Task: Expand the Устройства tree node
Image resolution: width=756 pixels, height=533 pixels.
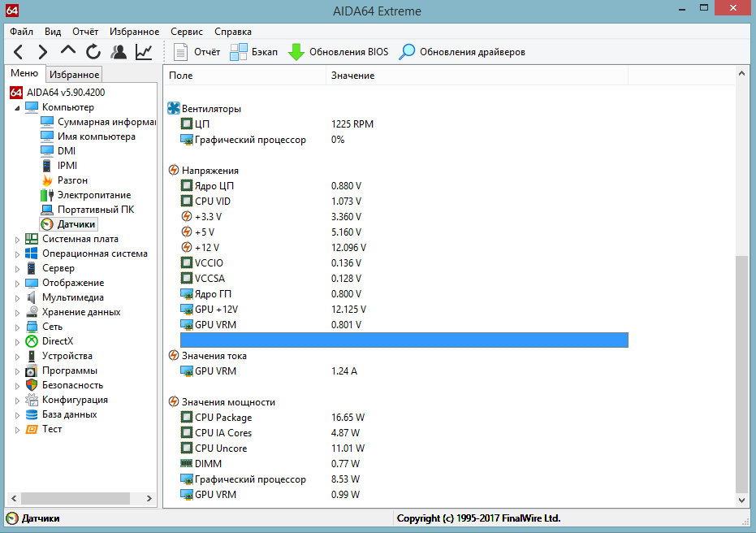Action: [17, 357]
